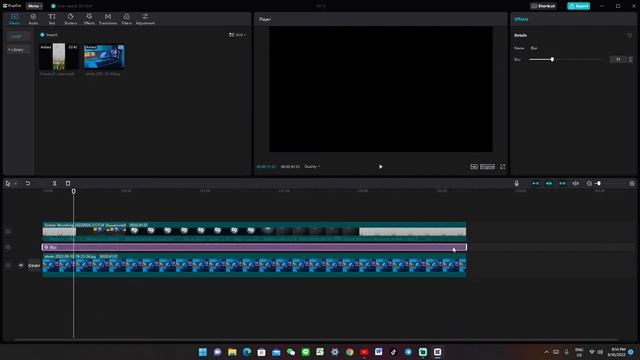Open the Stickers tab

click(x=70, y=19)
